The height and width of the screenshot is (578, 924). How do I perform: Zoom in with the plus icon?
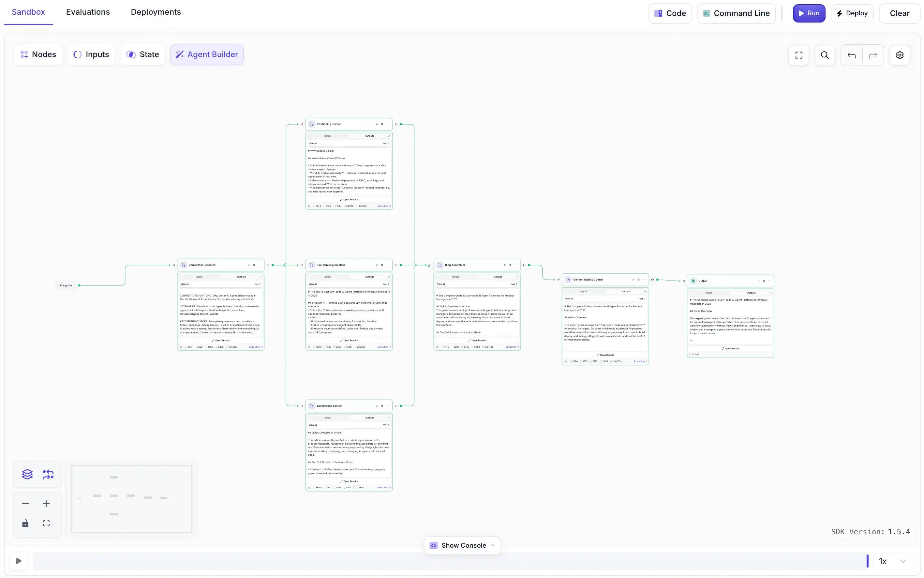(x=46, y=503)
